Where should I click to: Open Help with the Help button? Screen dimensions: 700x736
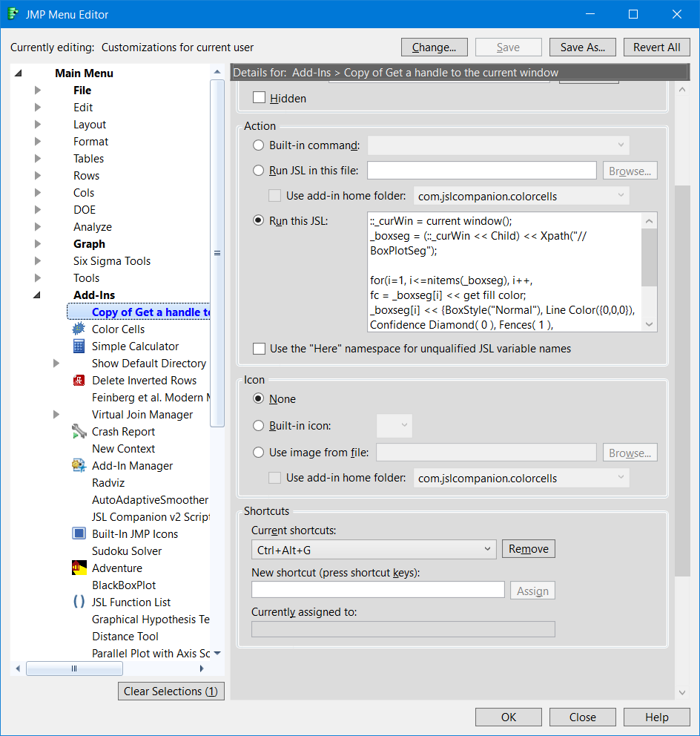point(657,717)
